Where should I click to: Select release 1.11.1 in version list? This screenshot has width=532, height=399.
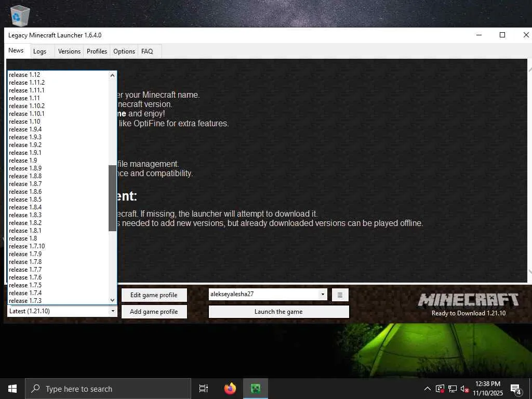tap(58, 90)
